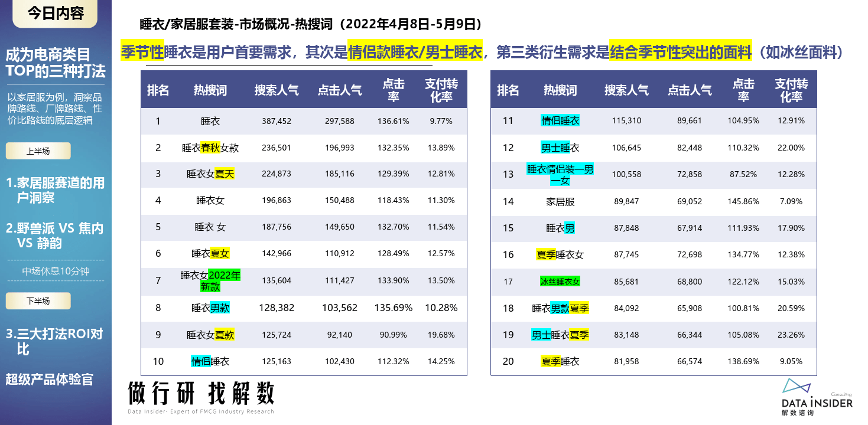
Task: Click the sidebar description 以家居服为例，洞察品牌路线
Action: [x=54, y=109]
